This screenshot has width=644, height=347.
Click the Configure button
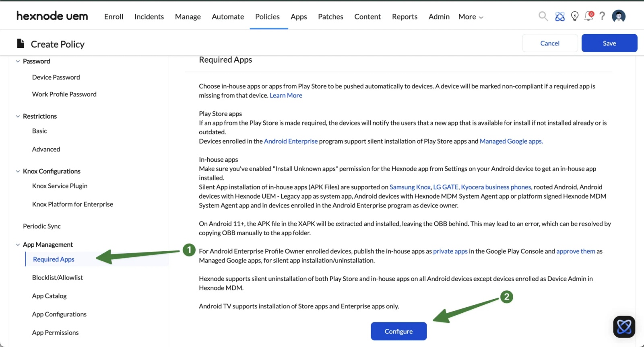[x=398, y=331]
